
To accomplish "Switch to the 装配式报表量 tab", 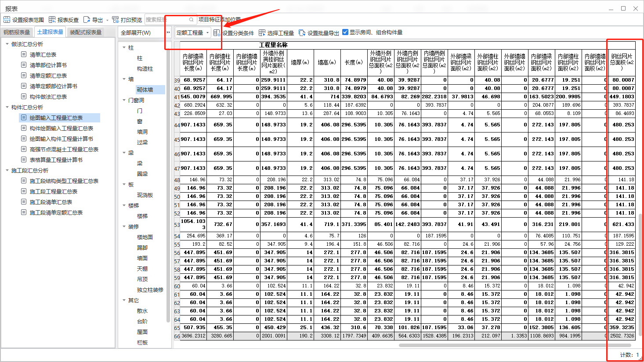I will tap(86, 32).
